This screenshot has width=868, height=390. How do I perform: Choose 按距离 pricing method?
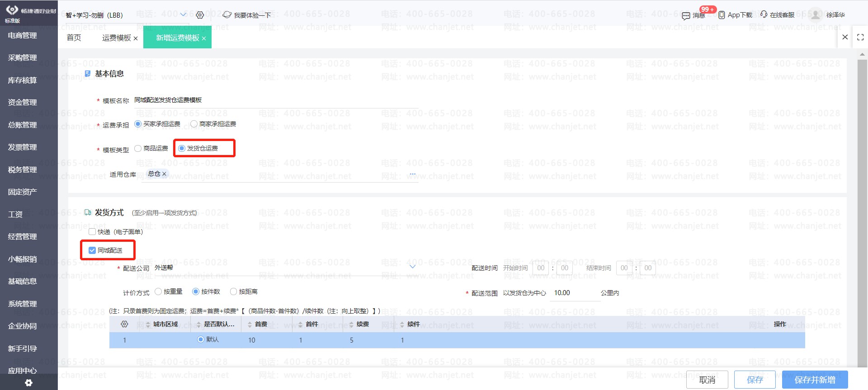tap(234, 291)
